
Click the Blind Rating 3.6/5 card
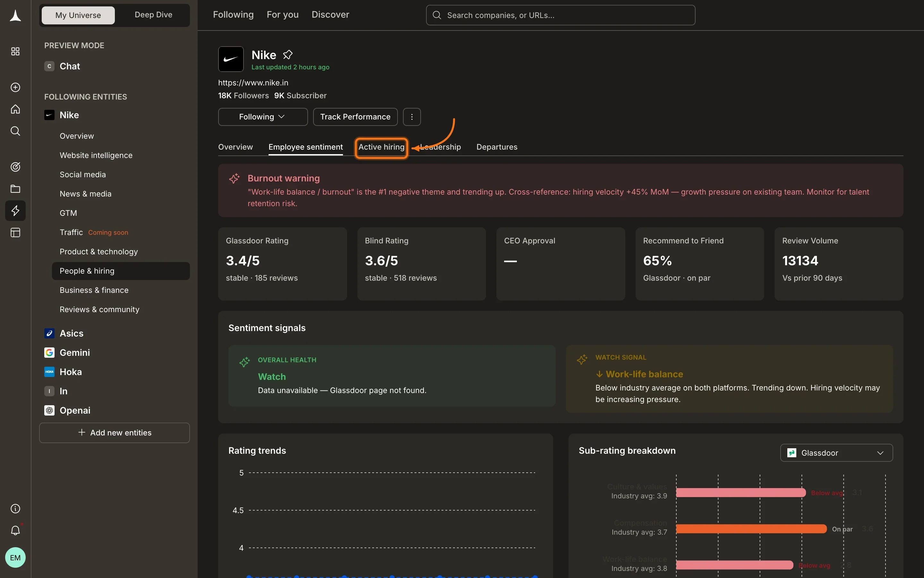422,264
